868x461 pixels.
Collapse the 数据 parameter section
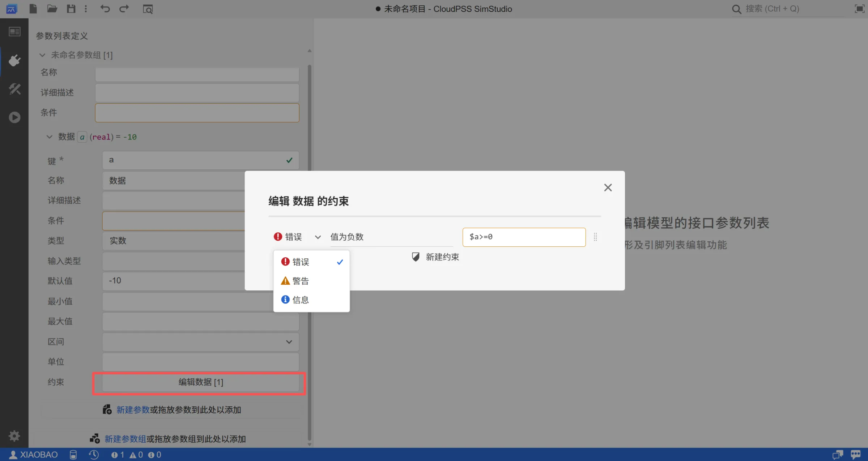tap(50, 137)
